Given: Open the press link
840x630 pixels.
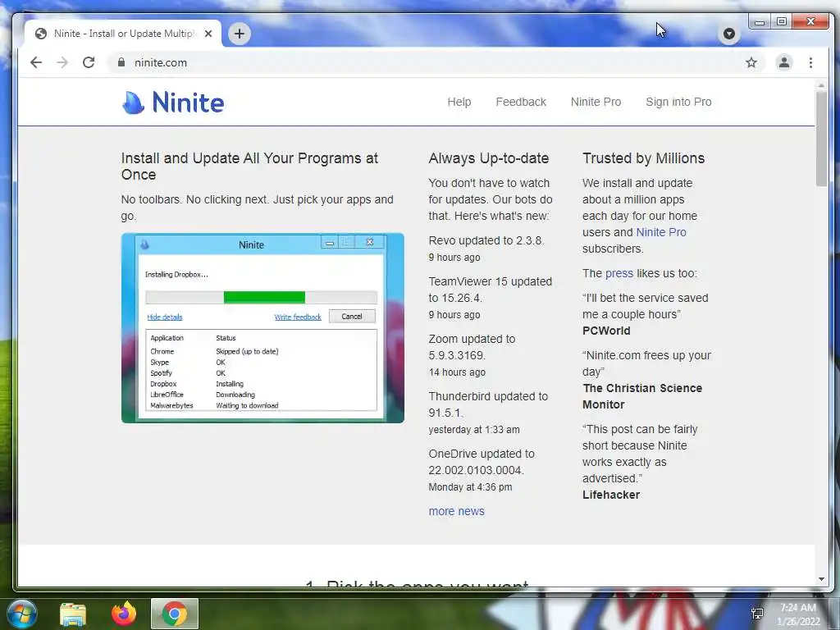Looking at the screenshot, I should [x=619, y=273].
